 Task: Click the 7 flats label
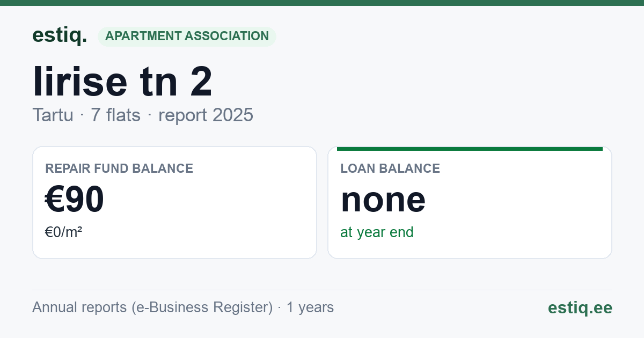(115, 115)
